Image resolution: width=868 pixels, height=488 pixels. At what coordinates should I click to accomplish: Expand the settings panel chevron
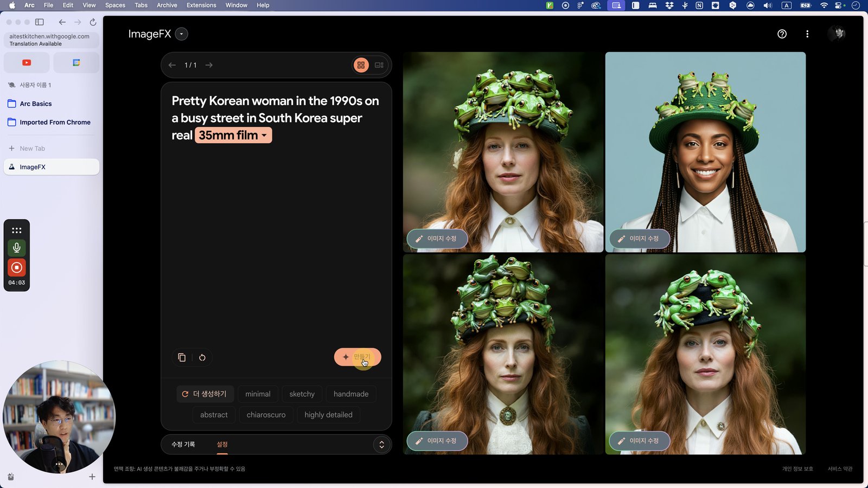click(381, 445)
